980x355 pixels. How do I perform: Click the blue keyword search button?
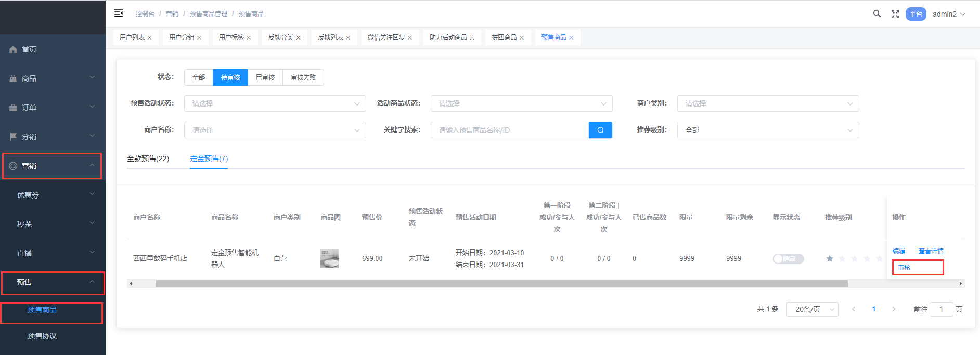pyautogui.click(x=600, y=130)
